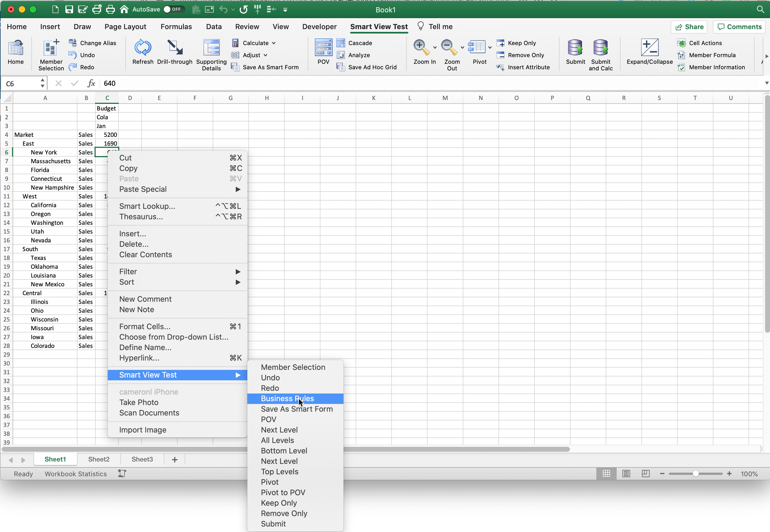The width and height of the screenshot is (770, 532).
Task: Click the Insert Function fx button
Action: pos(91,83)
